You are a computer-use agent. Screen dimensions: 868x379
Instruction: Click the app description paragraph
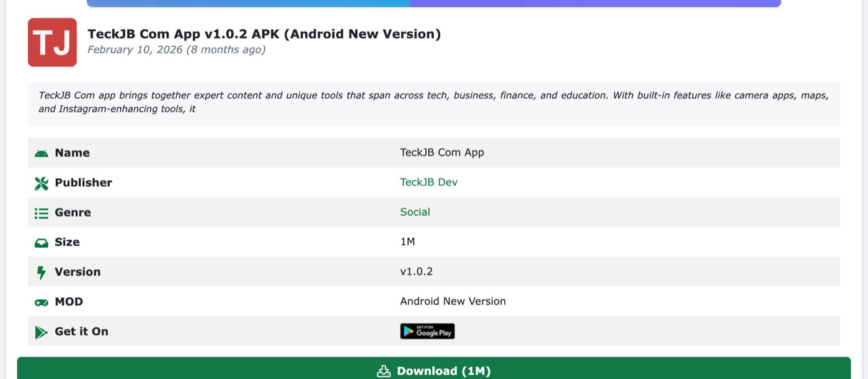[x=433, y=102]
